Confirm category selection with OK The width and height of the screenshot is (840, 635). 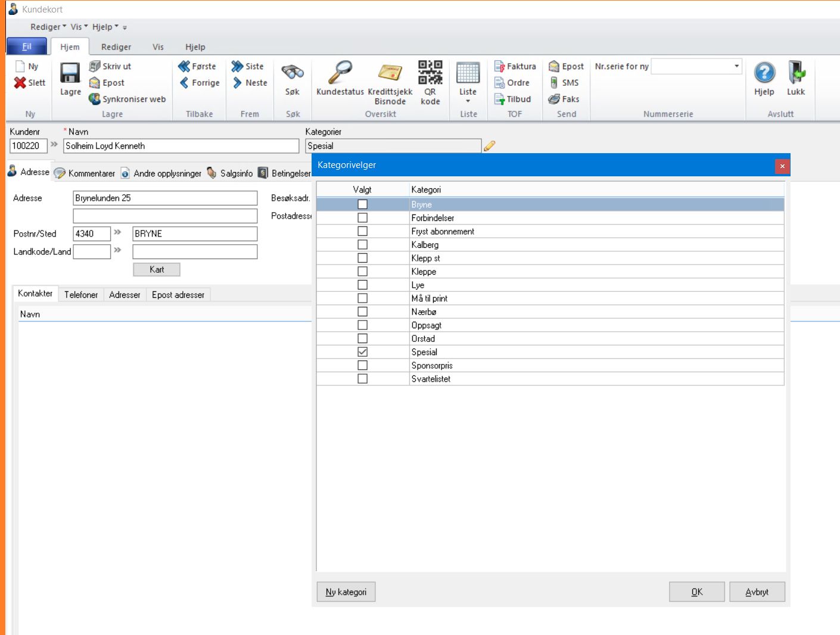click(x=696, y=592)
